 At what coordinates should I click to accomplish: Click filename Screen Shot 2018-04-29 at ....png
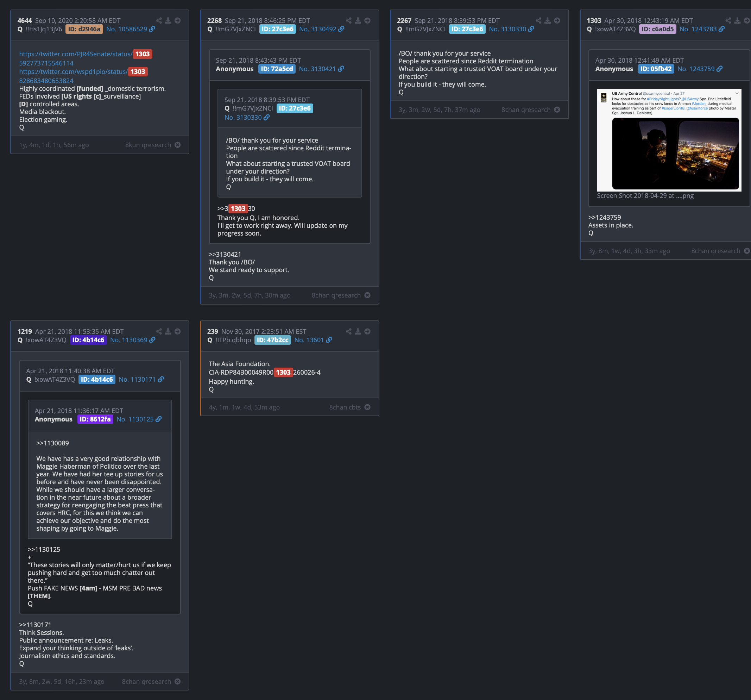[x=645, y=195]
